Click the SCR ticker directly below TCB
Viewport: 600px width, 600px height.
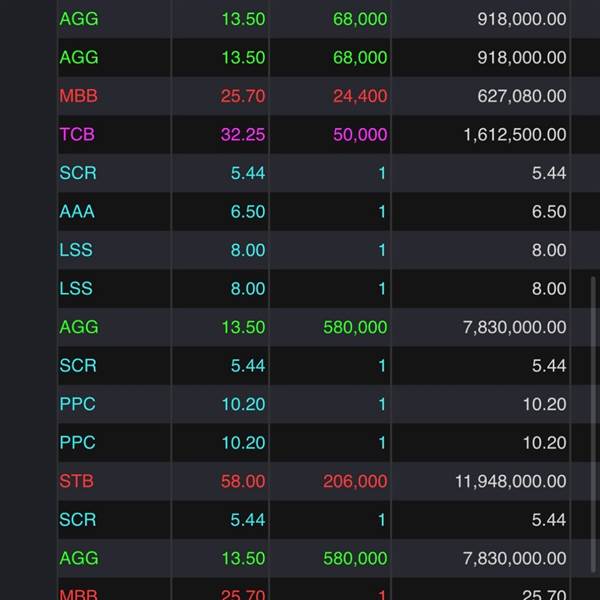(x=78, y=173)
